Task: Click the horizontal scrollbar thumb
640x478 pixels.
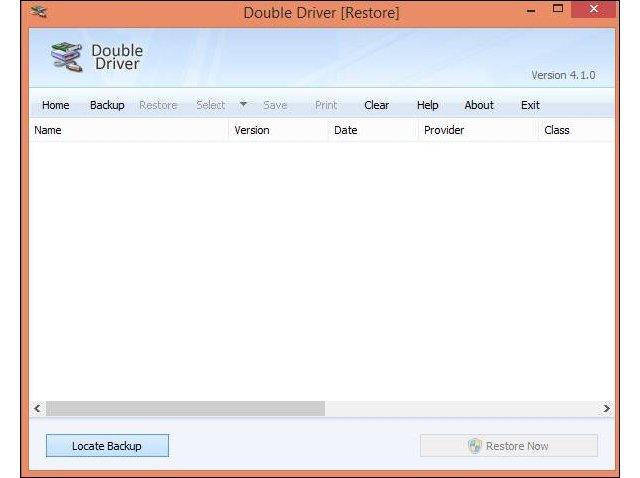Action: (x=185, y=409)
